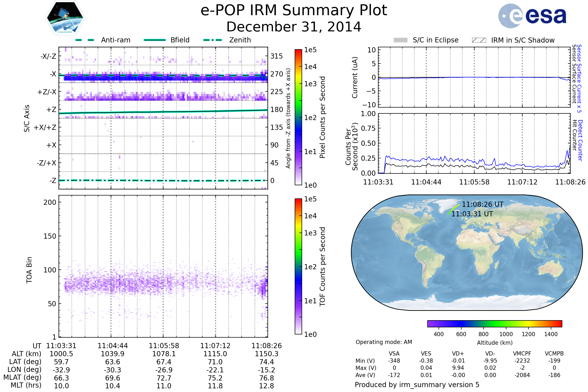The width and height of the screenshot is (588, 392).
Task: Click the VSA column header
Action: click(x=394, y=354)
